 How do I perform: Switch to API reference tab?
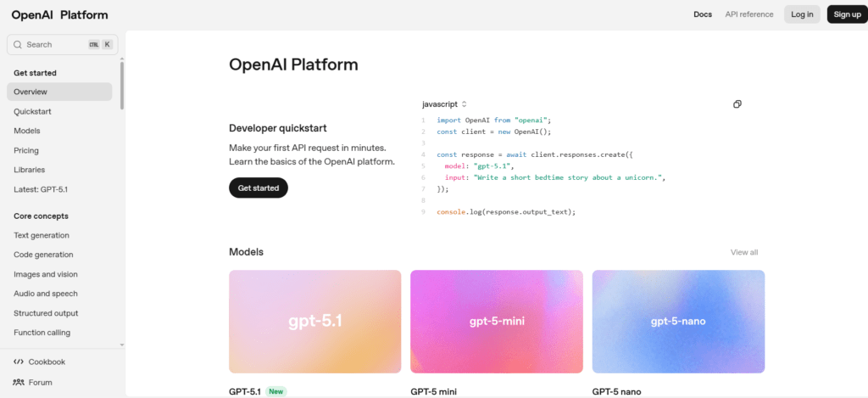[x=748, y=14]
